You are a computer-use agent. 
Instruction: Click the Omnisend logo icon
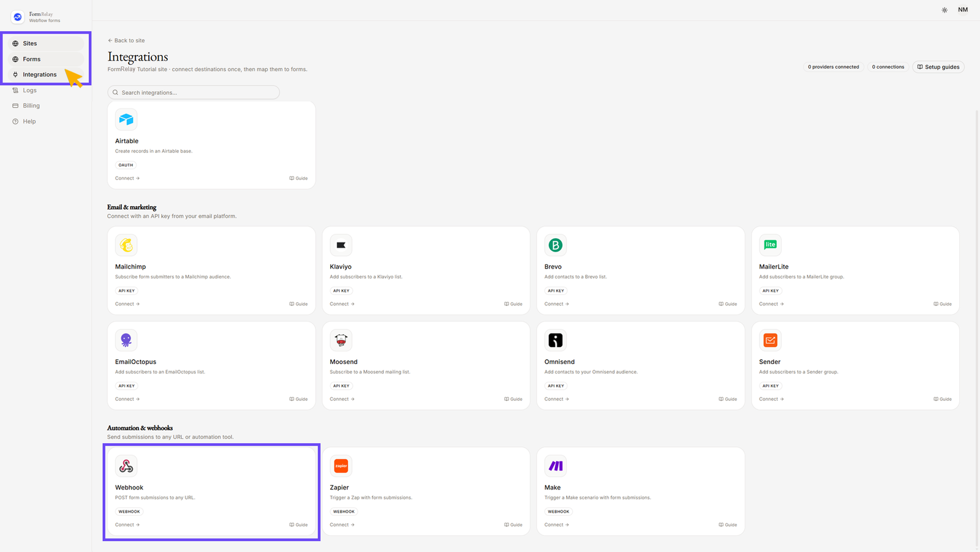[556, 340]
